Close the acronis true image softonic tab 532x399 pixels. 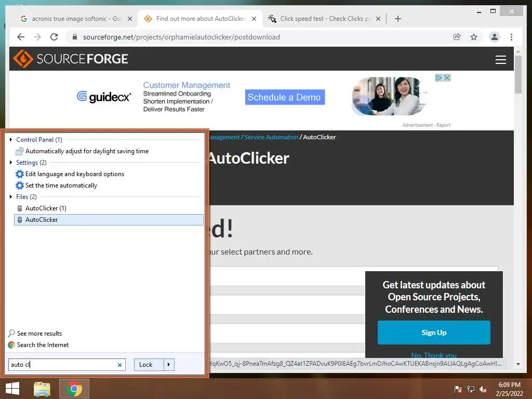(x=129, y=19)
